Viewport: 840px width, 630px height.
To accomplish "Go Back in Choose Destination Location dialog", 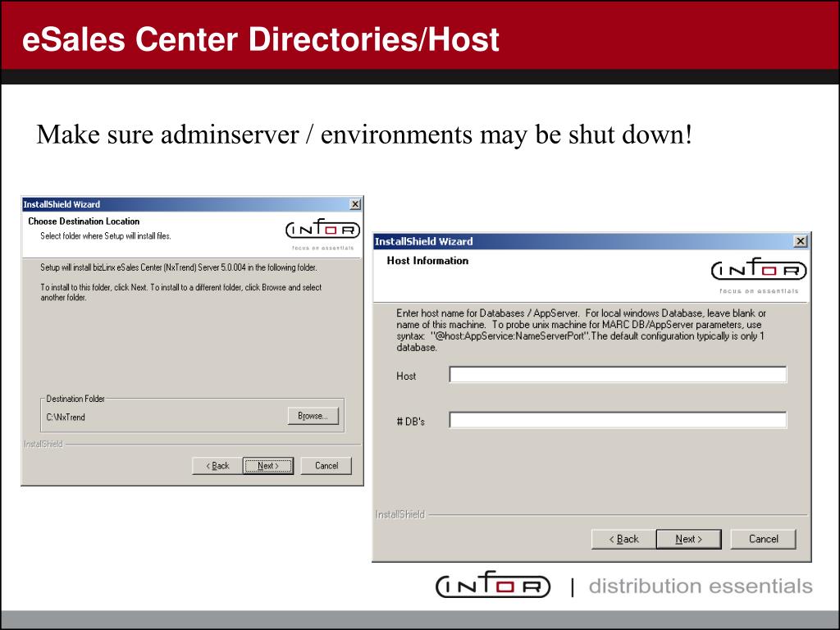I will [217, 466].
